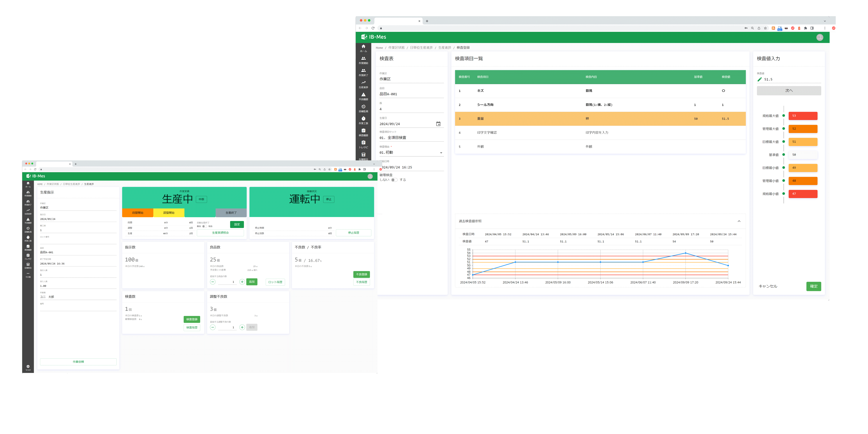Click the 中断 button next to 生産中

[x=201, y=199]
